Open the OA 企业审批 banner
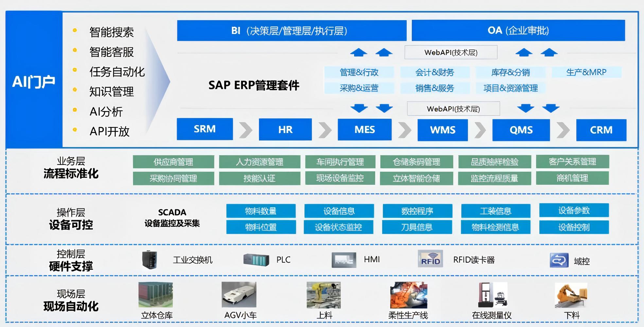The width and height of the screenshot is (644, 327). click(518, 30)
